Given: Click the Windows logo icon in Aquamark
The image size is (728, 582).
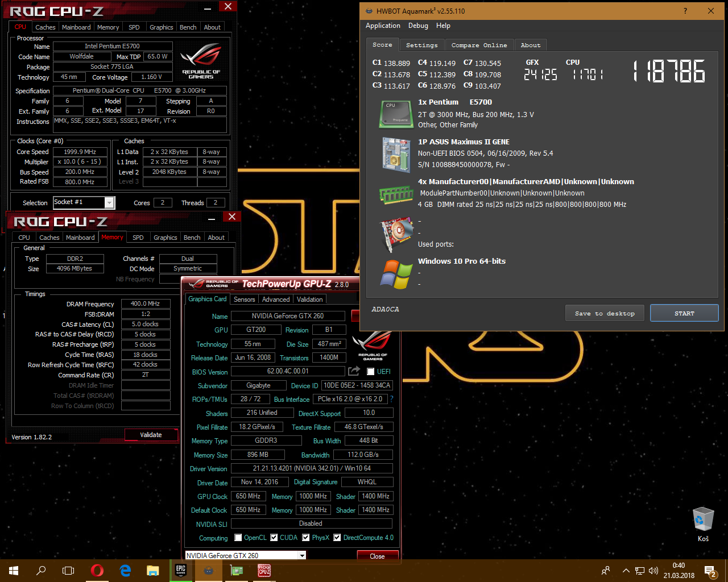Looking at the screenshot, I should [396, 275].
